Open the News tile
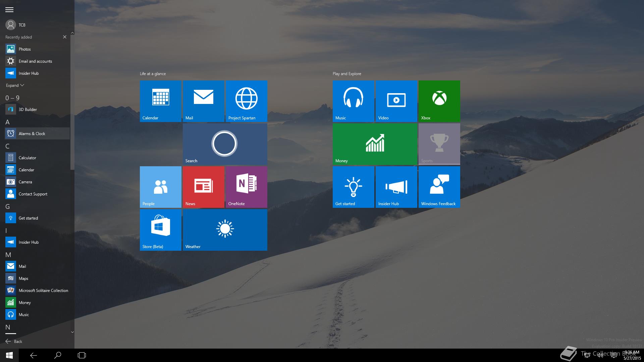 203,187
